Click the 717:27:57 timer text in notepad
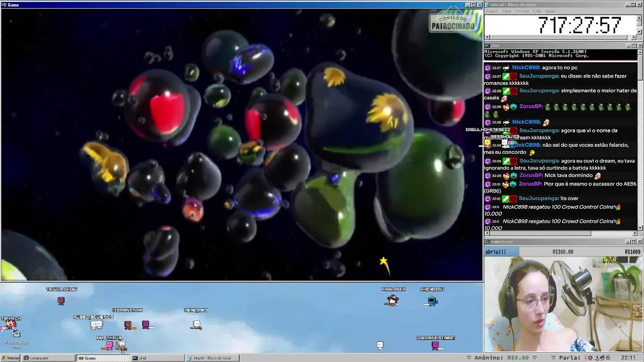 580,25
